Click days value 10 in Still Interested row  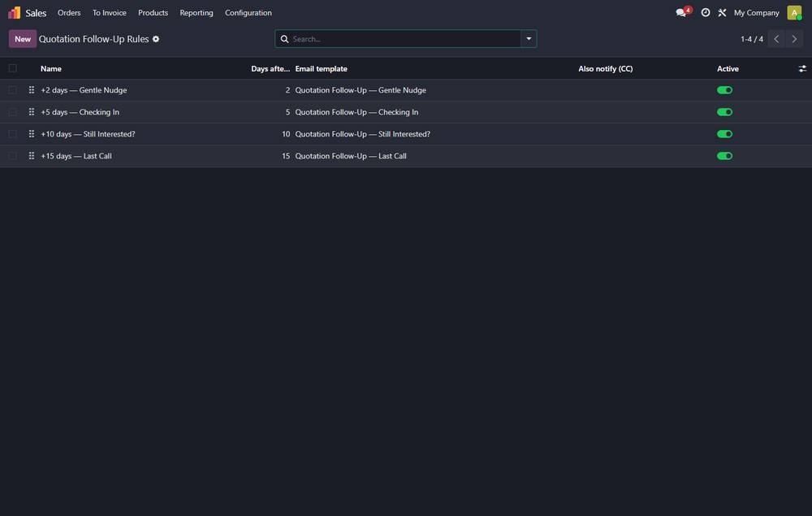(x=286, y=133)
